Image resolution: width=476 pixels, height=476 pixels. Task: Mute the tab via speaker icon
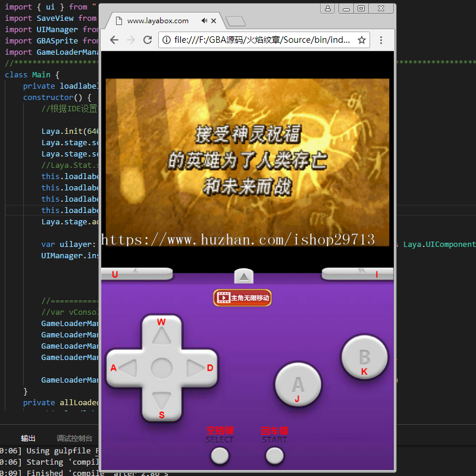pyautogui.click(x=204, y=20)
